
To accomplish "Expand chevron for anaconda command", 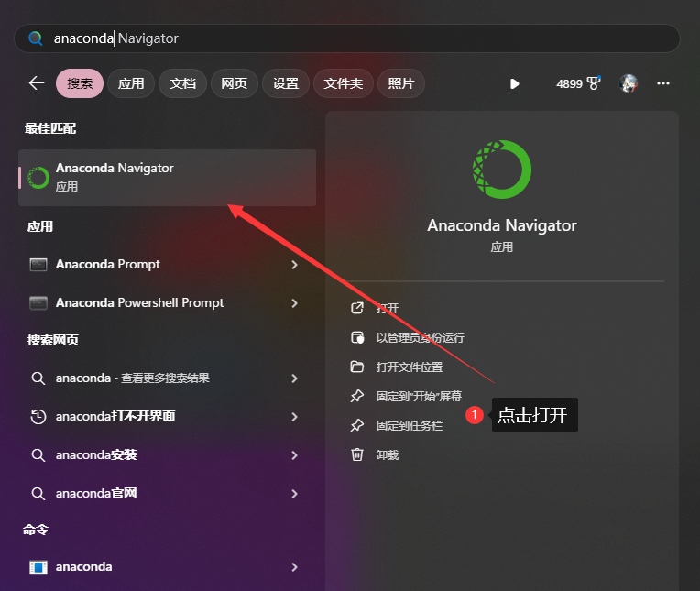I will (294, 567).
